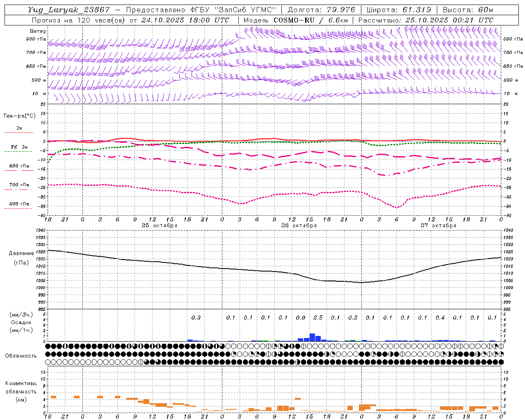525x420 pixels.
Task: Click the forecast start time 24.10.2025 18:00 UTC
Action: 185,20
